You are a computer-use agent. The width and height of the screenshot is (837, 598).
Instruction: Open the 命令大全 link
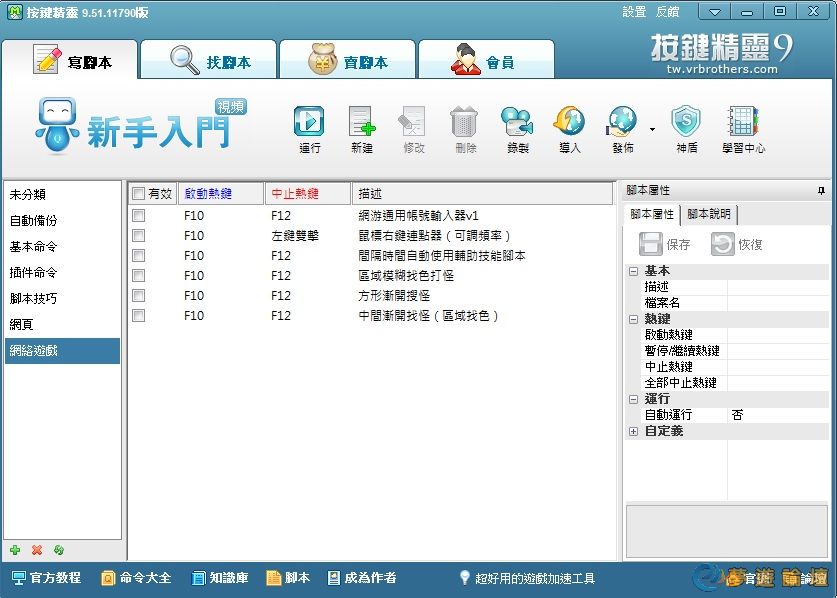tap(136, 578)
